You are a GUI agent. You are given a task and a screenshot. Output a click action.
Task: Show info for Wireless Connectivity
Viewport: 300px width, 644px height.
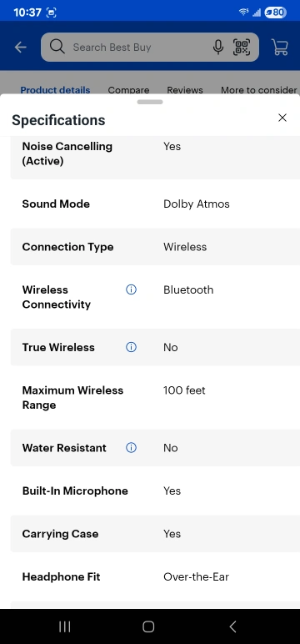click(131, 289)
